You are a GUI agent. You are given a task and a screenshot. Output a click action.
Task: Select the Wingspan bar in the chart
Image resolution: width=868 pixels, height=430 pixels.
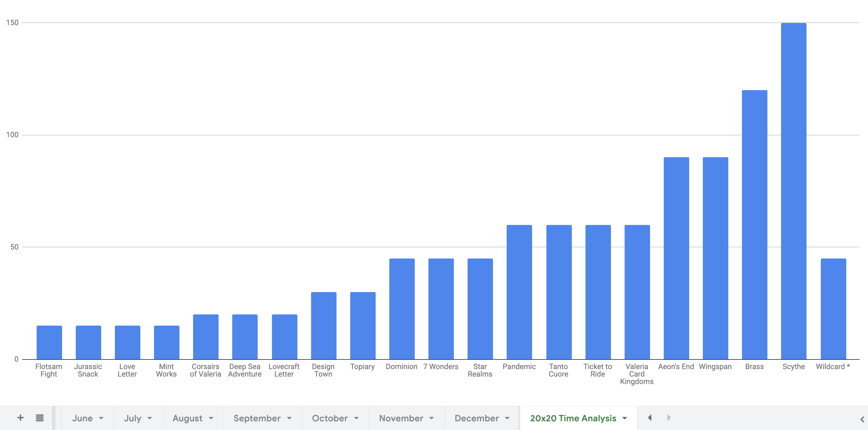[715, 258]
